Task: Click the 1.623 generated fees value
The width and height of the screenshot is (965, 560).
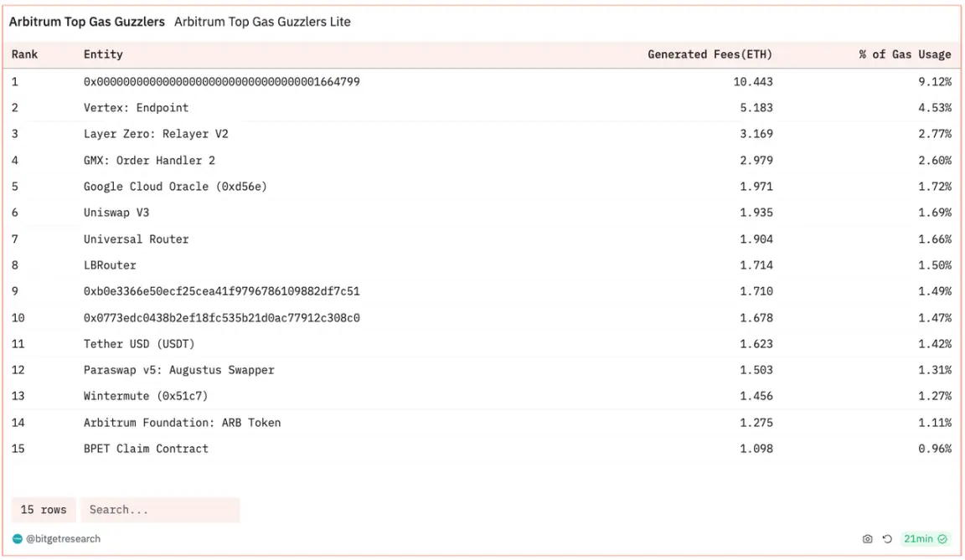Action: 756,344
